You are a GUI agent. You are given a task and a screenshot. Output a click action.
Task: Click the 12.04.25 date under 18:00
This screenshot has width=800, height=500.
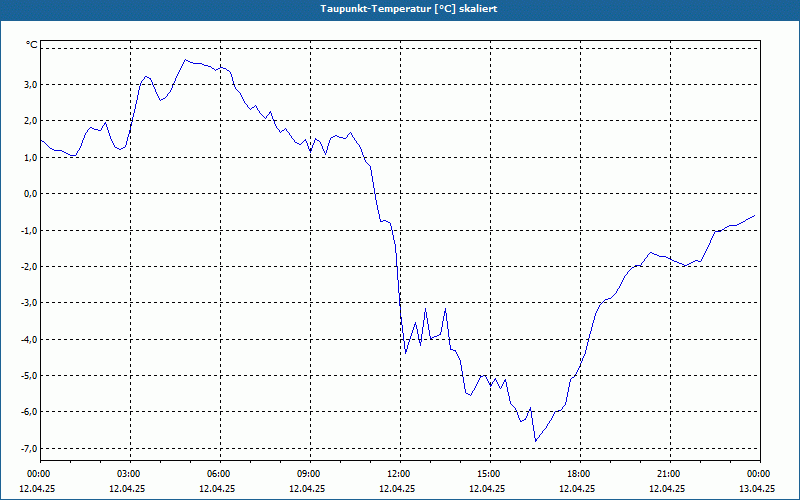coord(577,488)
